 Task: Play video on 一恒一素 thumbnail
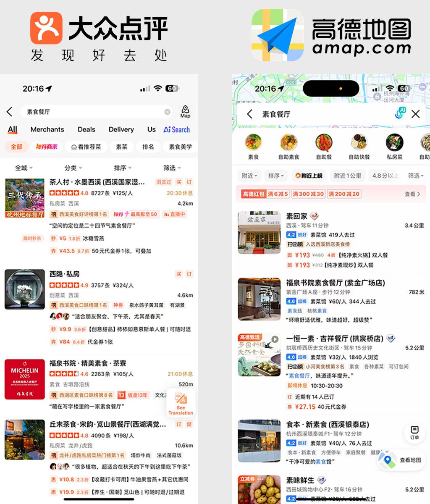pyautogui.click(x=275, y=339)
